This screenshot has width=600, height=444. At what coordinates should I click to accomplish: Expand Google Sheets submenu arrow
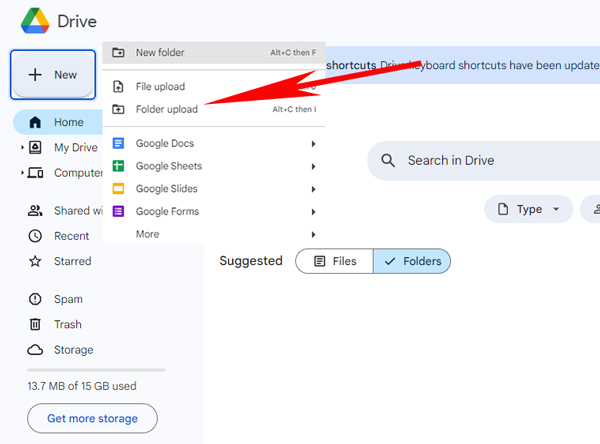[x=313, y=166]
